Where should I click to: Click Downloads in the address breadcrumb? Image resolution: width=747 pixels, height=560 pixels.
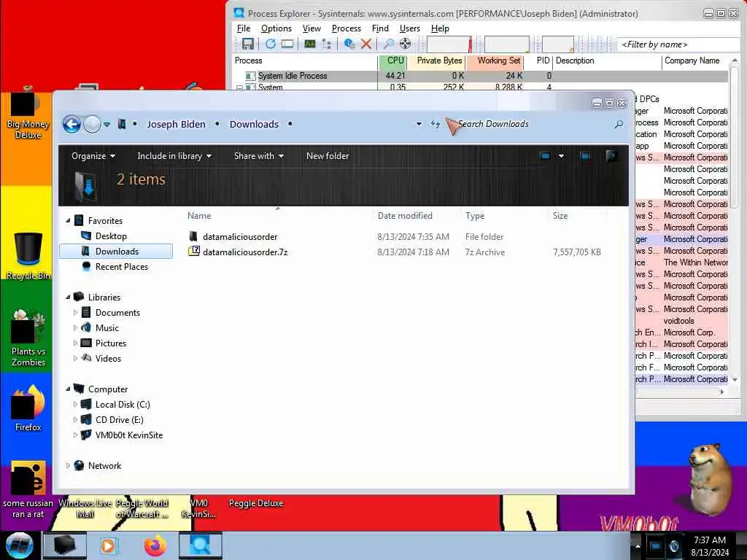pyautogui.click(x=254, y=124)
